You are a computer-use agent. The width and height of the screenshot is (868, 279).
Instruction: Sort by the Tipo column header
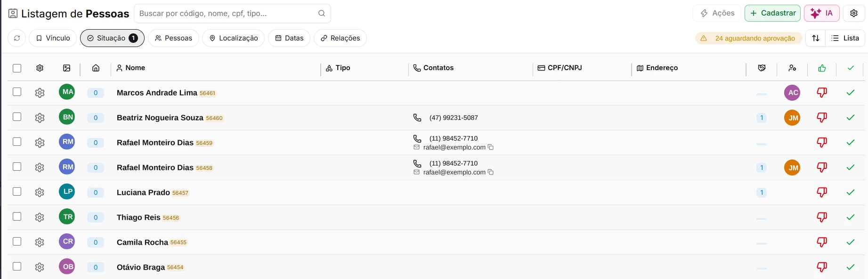[338, 68]
